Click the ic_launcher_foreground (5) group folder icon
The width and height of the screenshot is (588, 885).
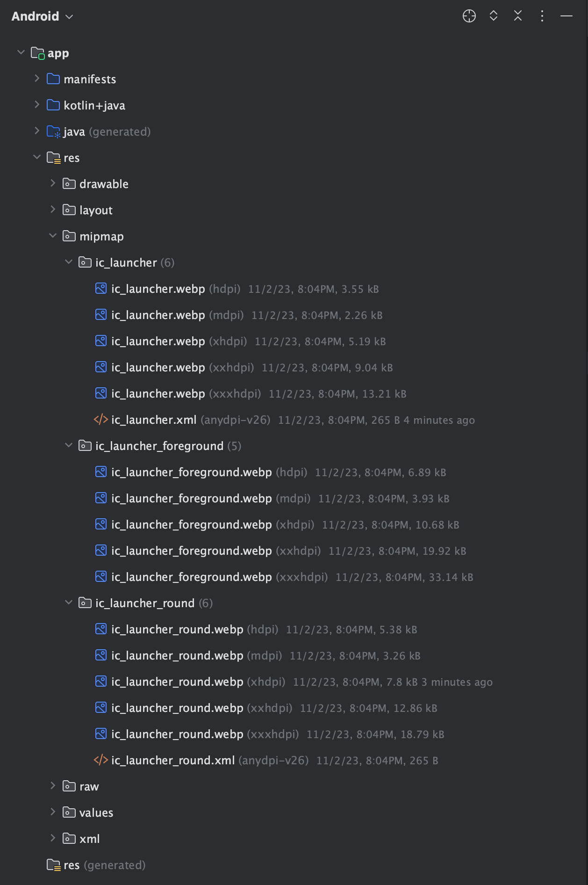coord(85,446)
